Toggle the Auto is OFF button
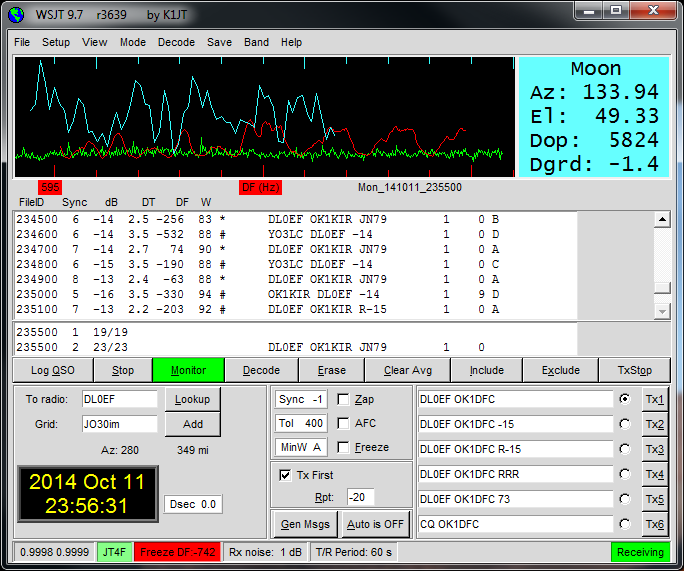684x571 pixels. coord(374,523)
